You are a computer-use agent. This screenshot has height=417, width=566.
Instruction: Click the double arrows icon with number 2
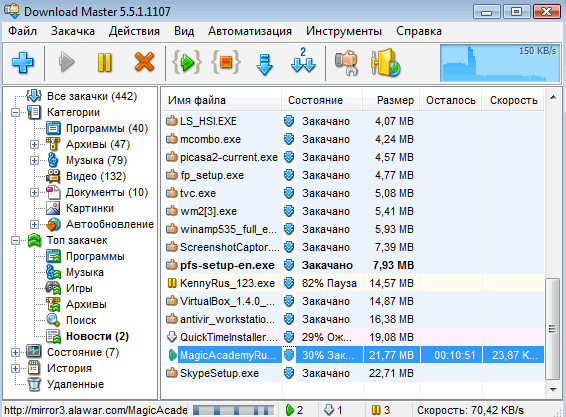pos(303,60)
